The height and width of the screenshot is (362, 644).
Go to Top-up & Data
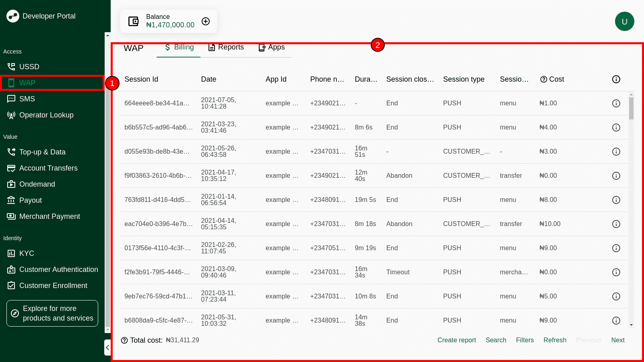42,152
